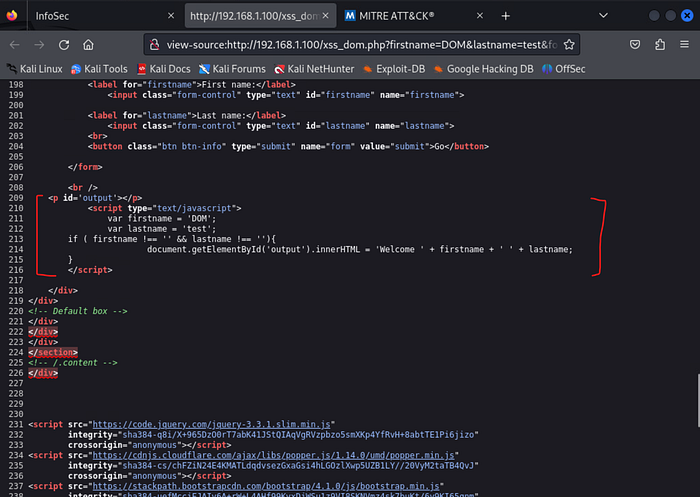Open the Firefox home page
Viewport: 700px width, 497px height.
click(x=88, y=45)
